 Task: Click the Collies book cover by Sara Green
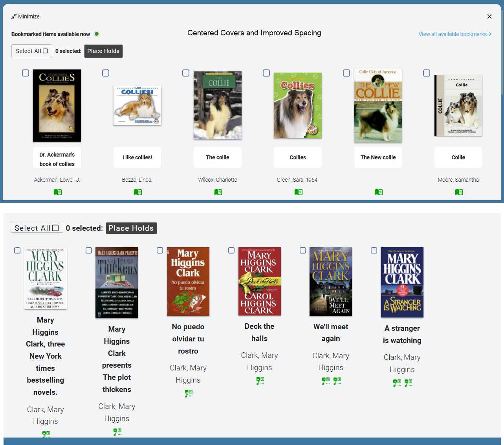(x=298, y=106)
